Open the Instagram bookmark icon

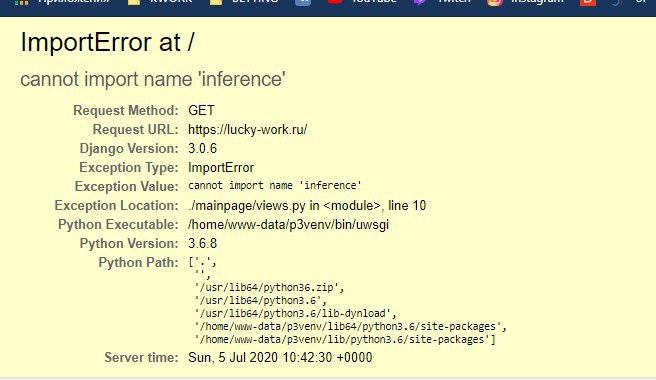495,2
